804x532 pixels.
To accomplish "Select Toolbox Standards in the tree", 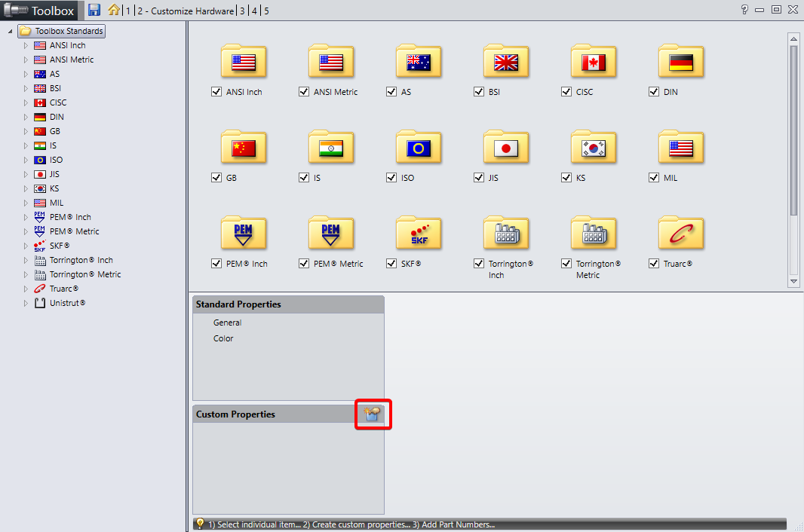I will point(62,31).
